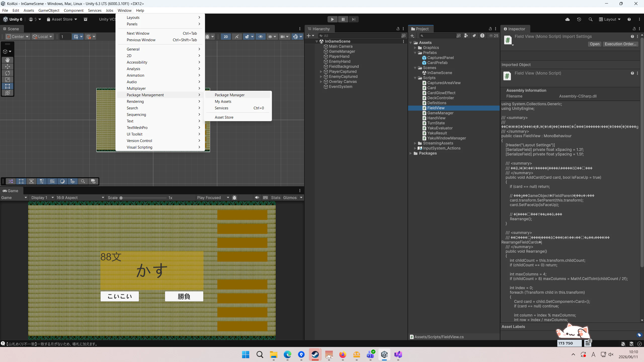This screenshot has width=644, height=362.
Task: Open the Asset Store toolbar dropdown button
Action: (x=62, y=19)
